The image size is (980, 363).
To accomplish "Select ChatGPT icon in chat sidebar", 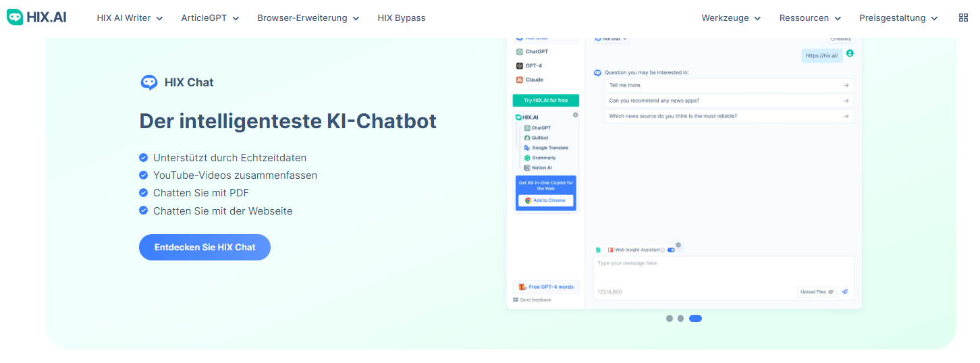I will (519, 51).
